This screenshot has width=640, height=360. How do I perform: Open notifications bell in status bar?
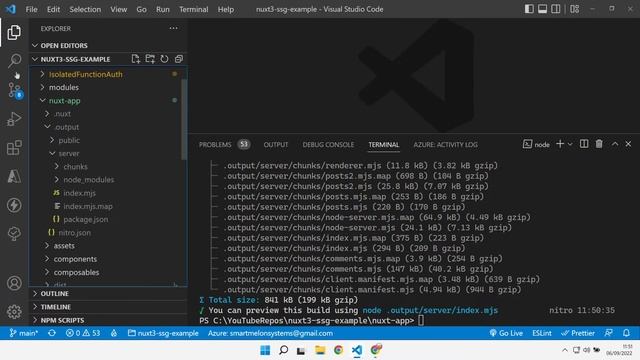[626, 333]
